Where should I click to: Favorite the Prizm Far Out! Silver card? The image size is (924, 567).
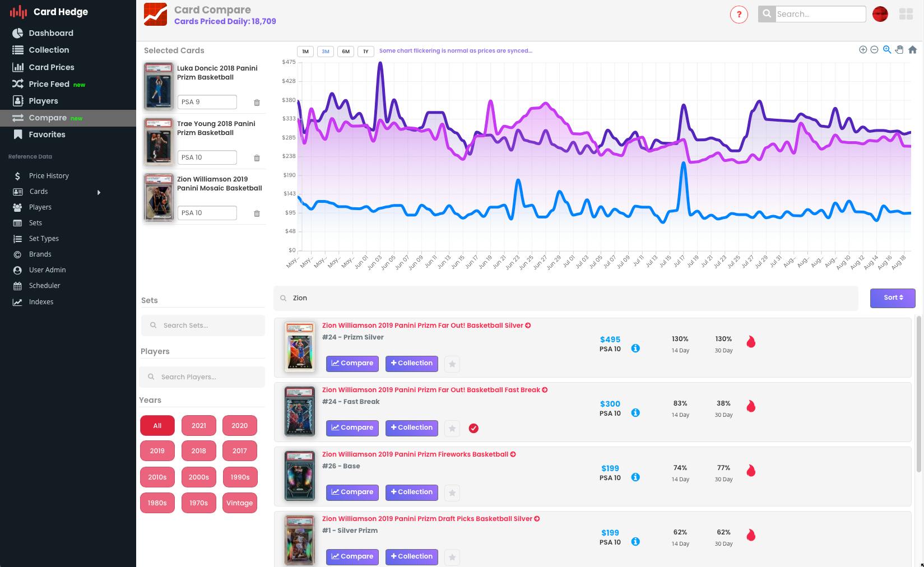[x=452, y=364]
